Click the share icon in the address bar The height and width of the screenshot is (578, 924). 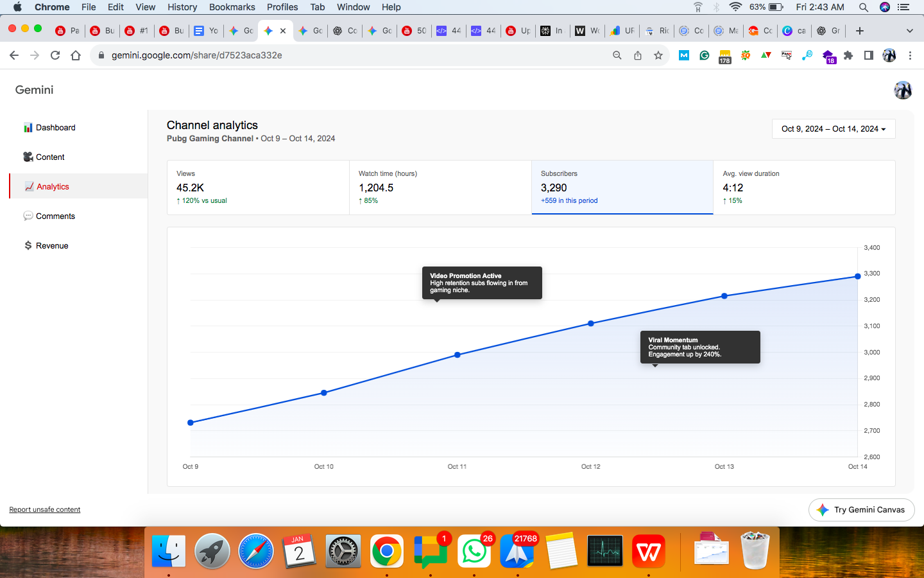(638, 55)
